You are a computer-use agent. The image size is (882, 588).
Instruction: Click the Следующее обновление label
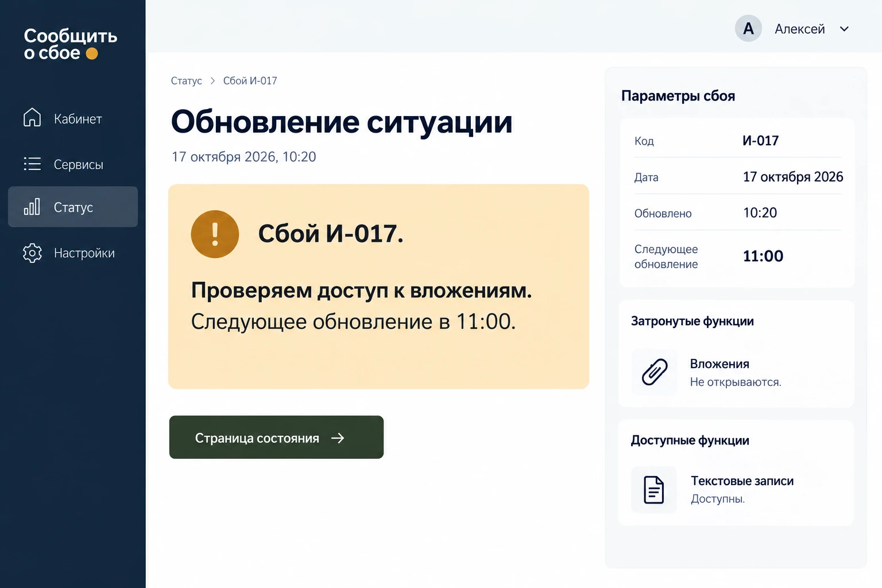[666, 257]
